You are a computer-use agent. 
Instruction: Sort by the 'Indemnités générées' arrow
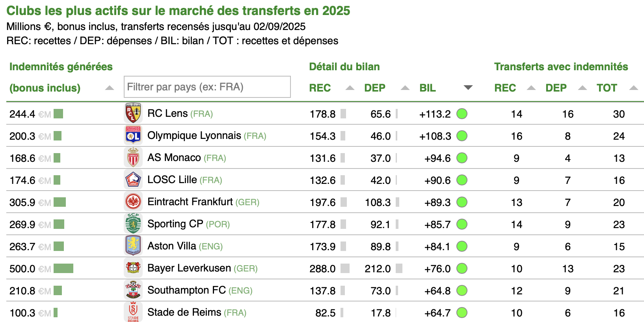[x=110, y=88]
